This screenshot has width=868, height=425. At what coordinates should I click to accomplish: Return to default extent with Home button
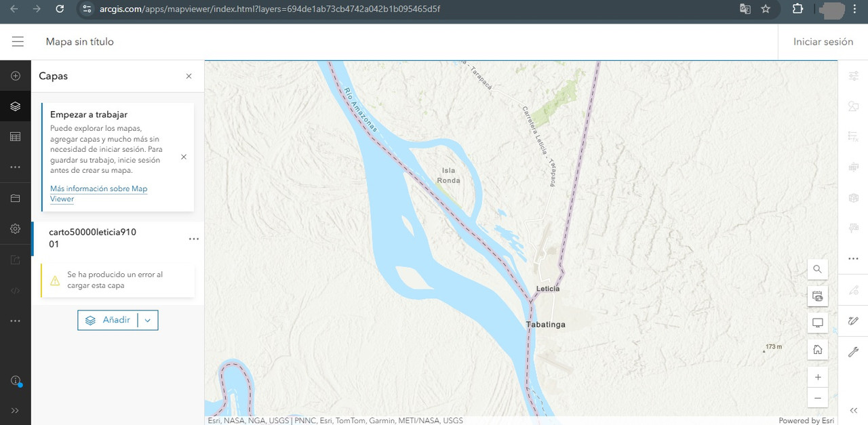click(818, 350)
